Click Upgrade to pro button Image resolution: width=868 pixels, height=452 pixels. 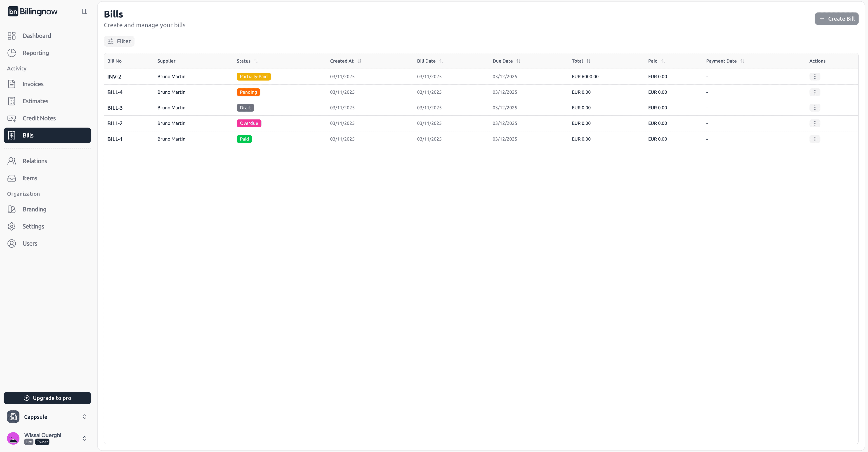point(47,398)
